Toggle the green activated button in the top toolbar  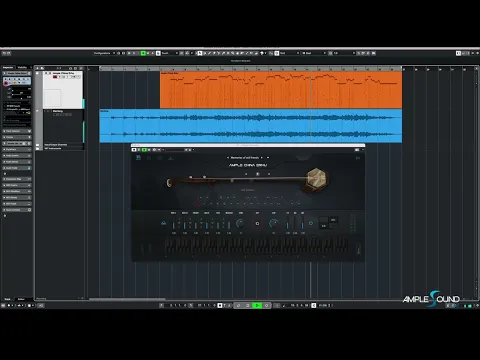tap(143, 53)
